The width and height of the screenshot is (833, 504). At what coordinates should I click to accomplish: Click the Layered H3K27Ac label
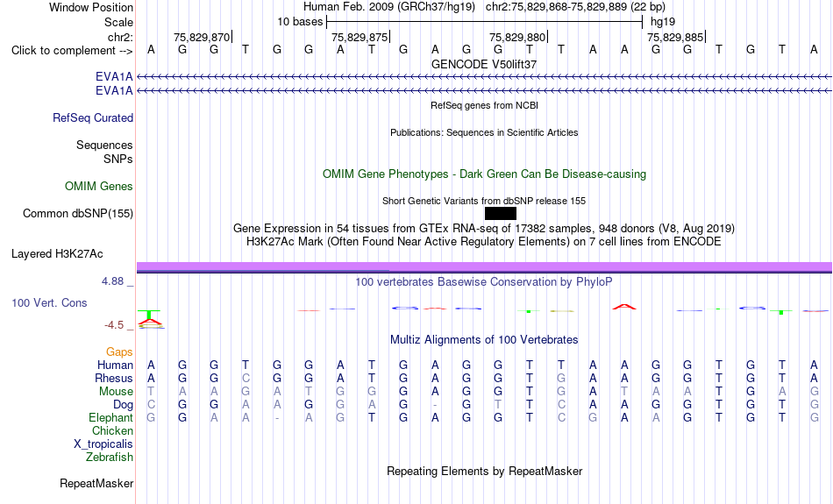pos(57,254)
